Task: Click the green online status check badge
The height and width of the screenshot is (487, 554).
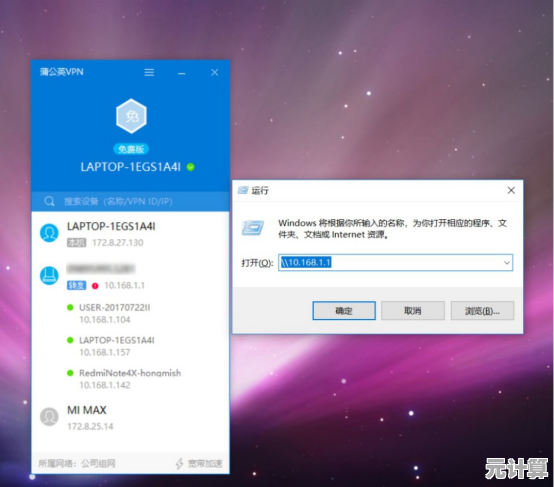Action: (x=191, y=167)
